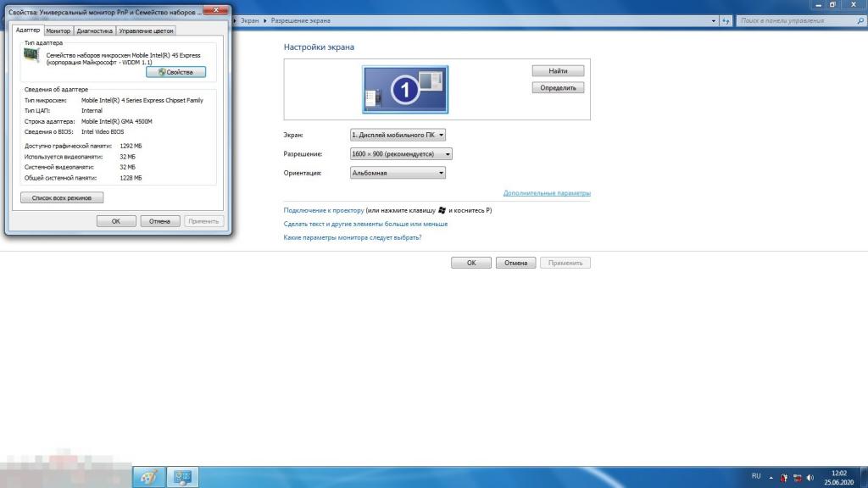Click the Найти button

pyautogui.click(x=558, y=71)
